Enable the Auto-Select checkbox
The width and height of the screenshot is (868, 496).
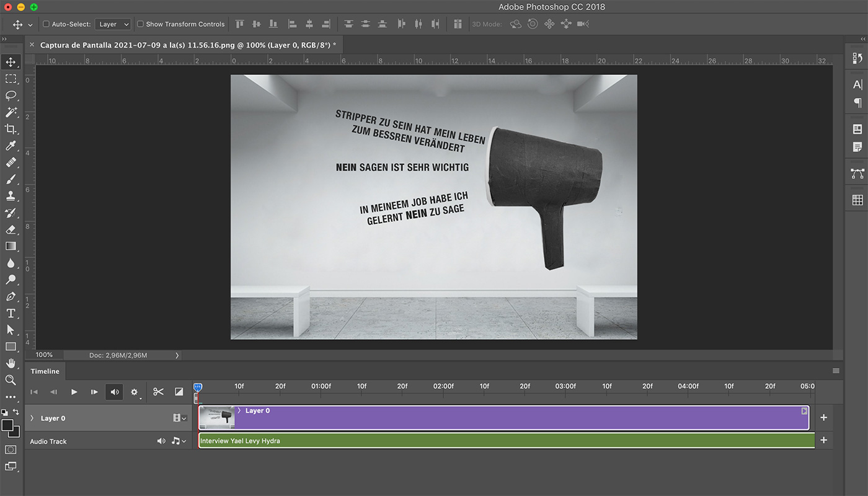click(46, 24)
